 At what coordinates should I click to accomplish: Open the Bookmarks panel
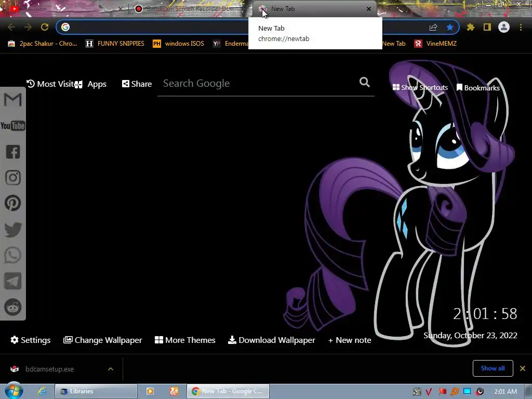coord(478,87)
